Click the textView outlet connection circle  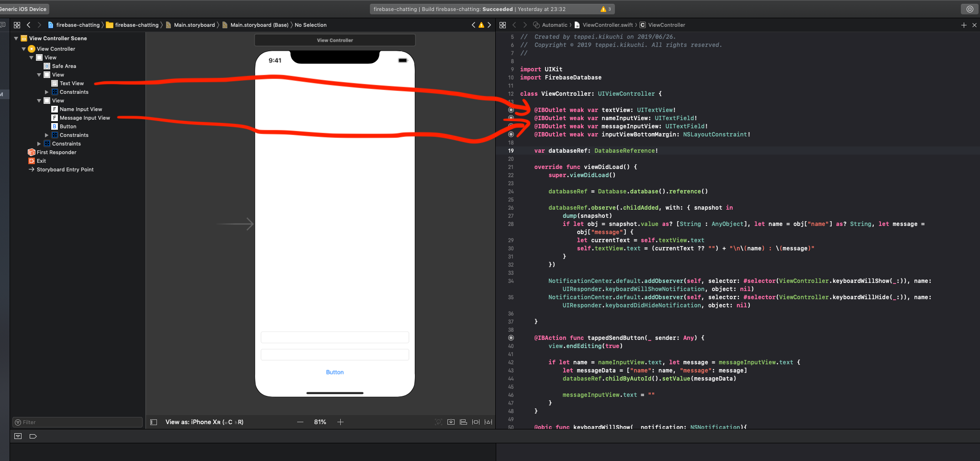511,110
